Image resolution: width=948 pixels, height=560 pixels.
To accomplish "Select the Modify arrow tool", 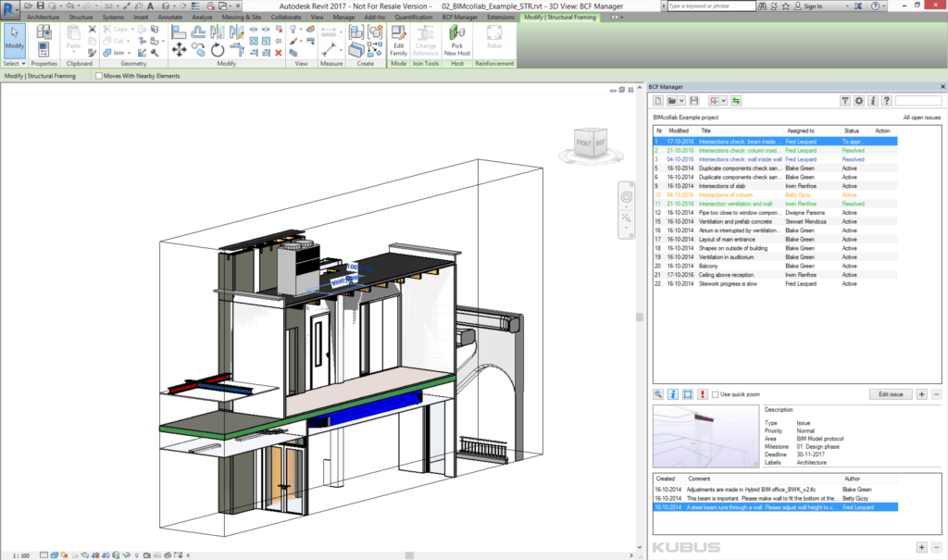I will (15, 39).
